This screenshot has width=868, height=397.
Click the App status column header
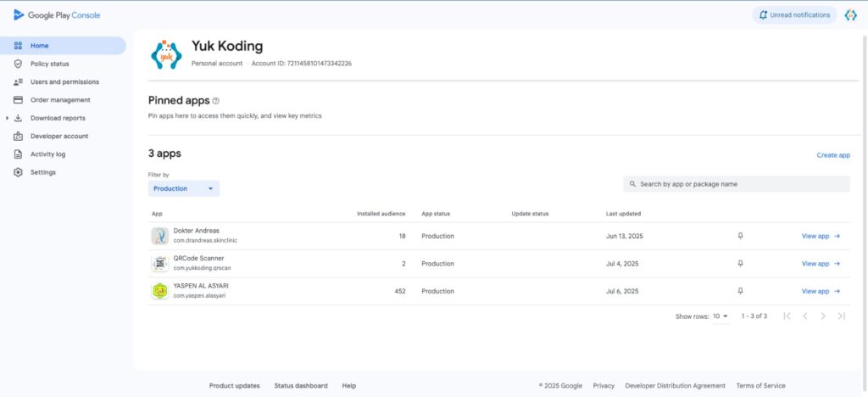click(x=436, y=214)
